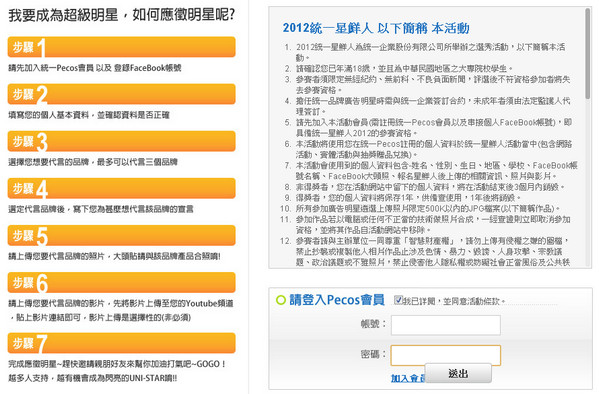
Task: Click the 步驟5 orange step banner
Action: tap(121, 235)
